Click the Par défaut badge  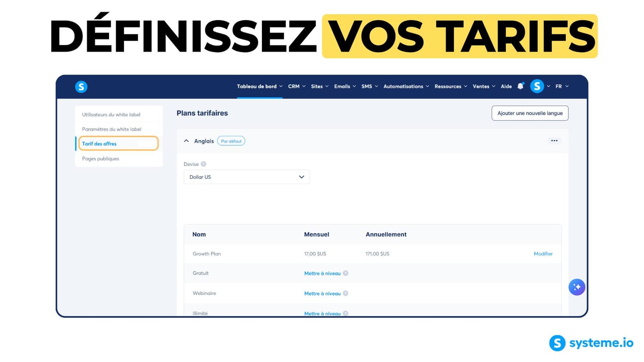(231, 141)
